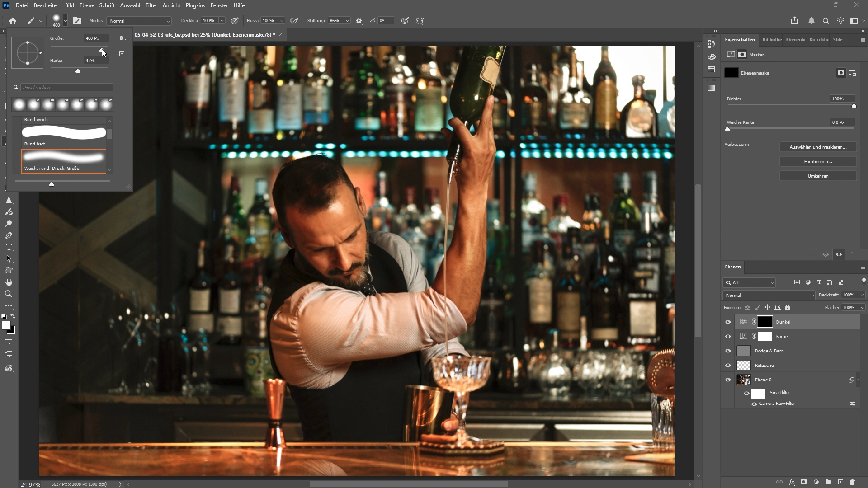This screenshot has height=488, width=868.
Task: Hide the Dunkel layer
Action: [x=728, y=322]
